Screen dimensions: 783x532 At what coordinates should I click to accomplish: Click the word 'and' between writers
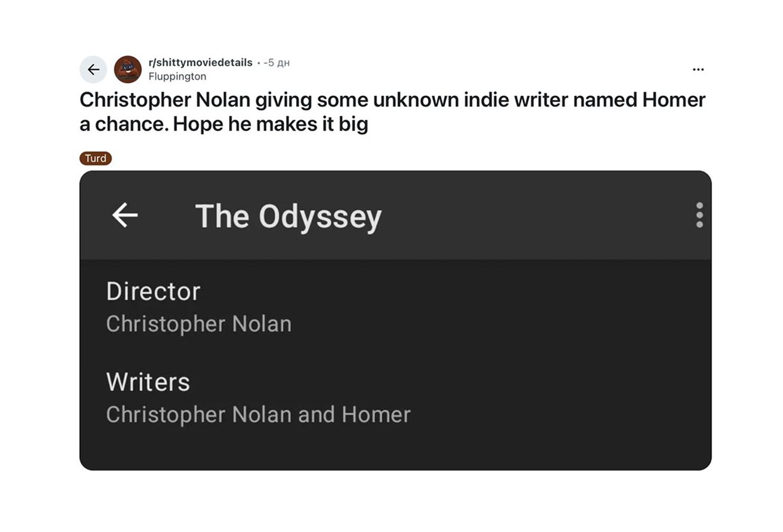316,414
